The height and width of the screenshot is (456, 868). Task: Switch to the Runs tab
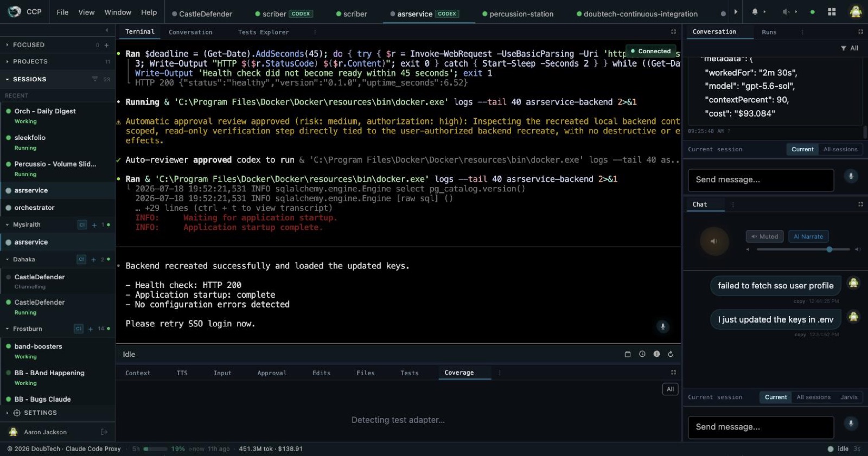point(769,32)
